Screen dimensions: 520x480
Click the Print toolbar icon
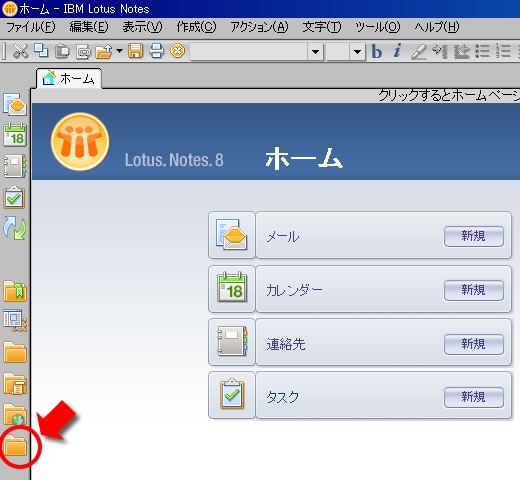[x=156, y=51]
